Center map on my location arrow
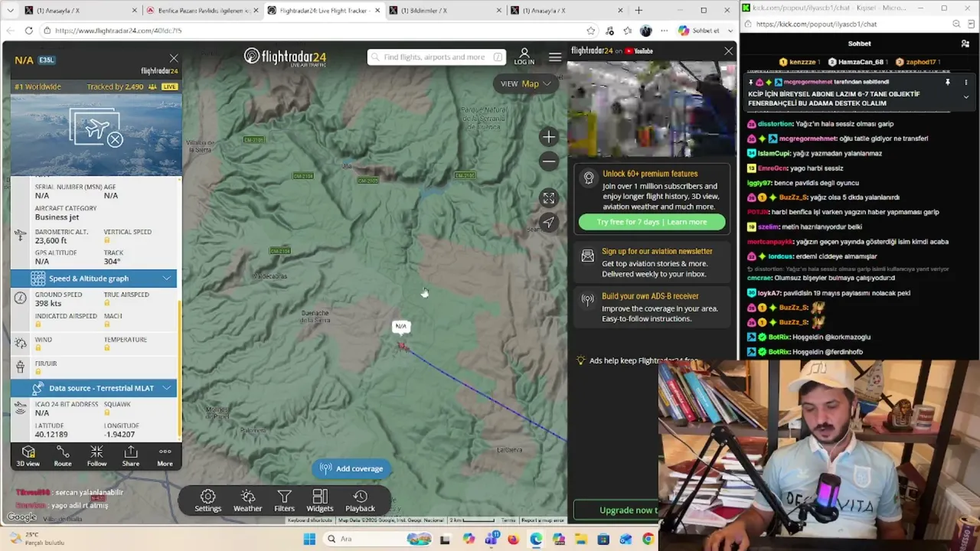 548,223
